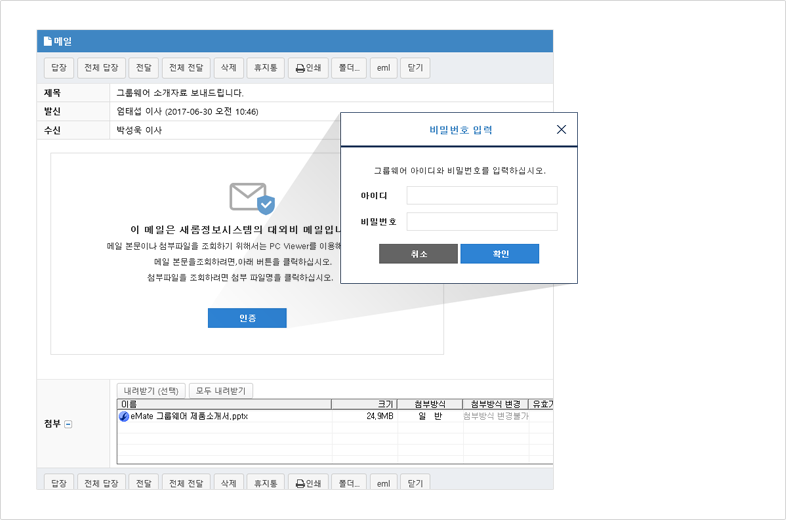Open the 폴더... folder selector in bottom toolbar

(346, 482)
